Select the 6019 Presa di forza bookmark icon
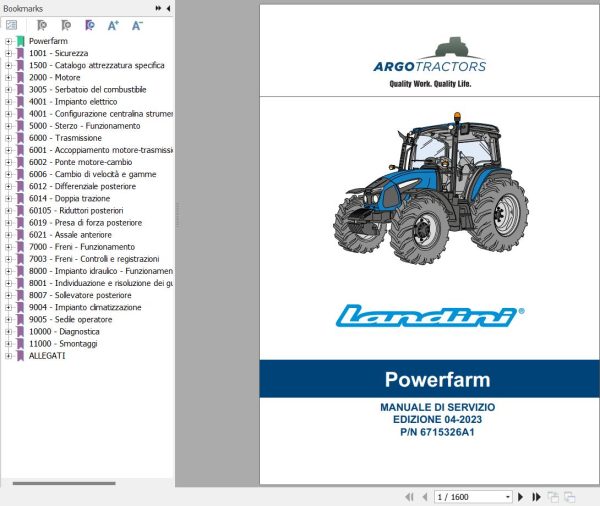600x506 pixels. 21,222
